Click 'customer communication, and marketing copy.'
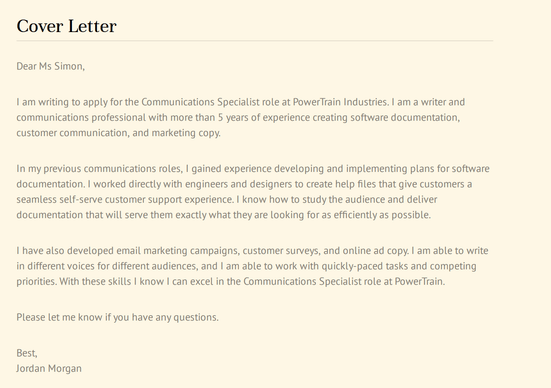551x388 pixels. click(x=118, y=133)
